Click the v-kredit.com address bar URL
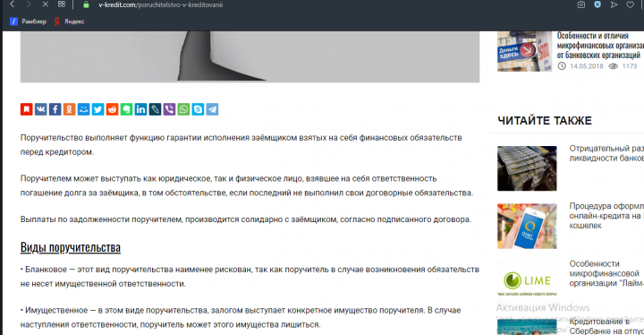The height and width of the screenshot is (335, 644). click(161, 5)
